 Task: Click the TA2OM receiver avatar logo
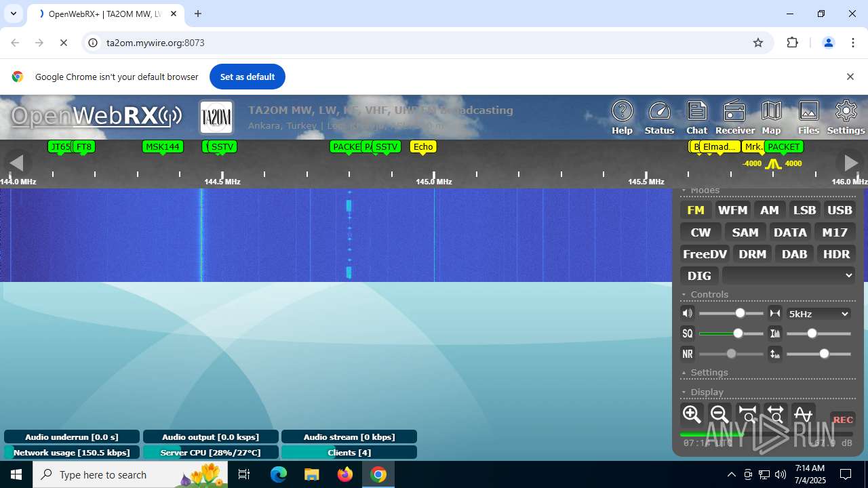point(216,117)
